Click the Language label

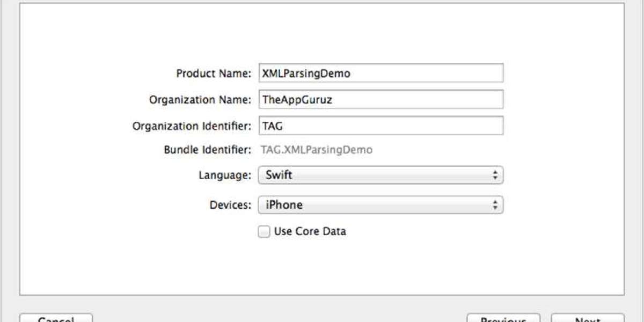coord(224,175)
